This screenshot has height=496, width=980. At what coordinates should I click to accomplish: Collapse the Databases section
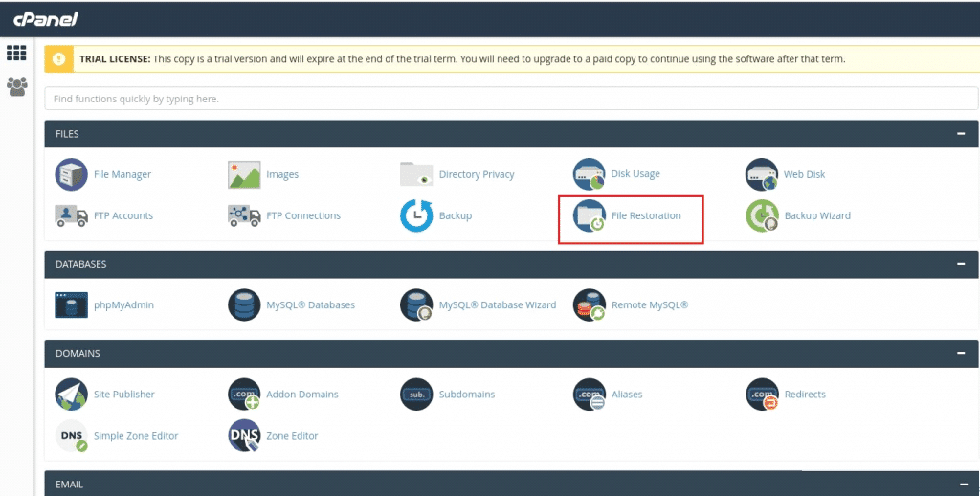[x=960, y=264]
